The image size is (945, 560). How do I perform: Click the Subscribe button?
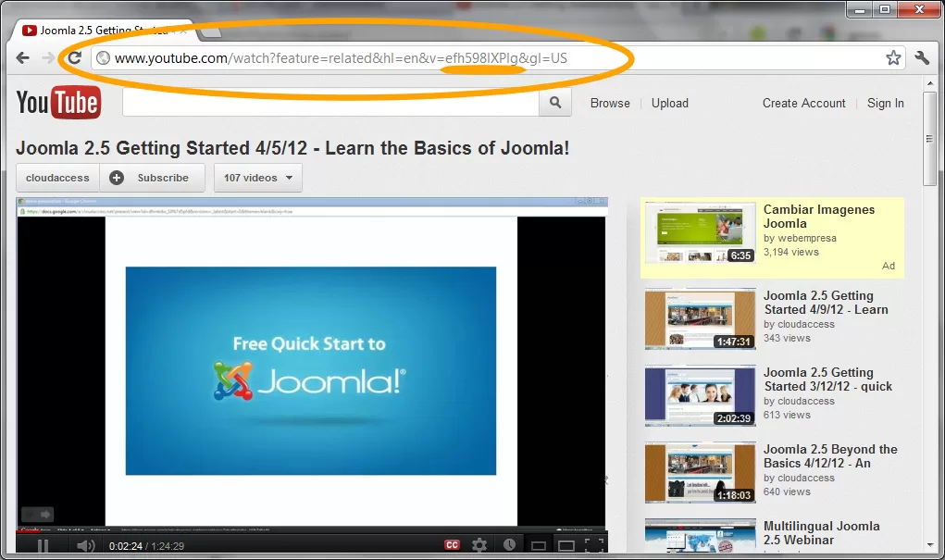(153, 178)
